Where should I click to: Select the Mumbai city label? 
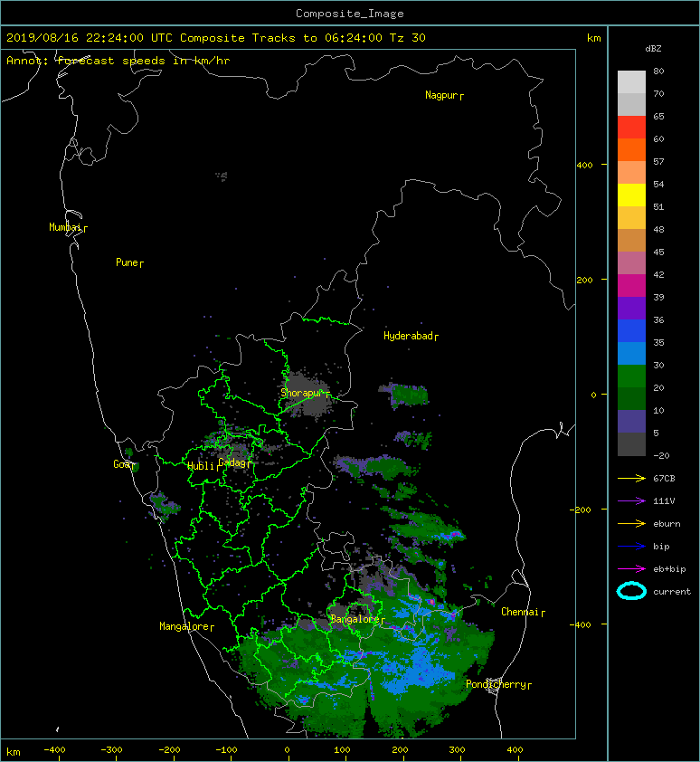point(68,227)
